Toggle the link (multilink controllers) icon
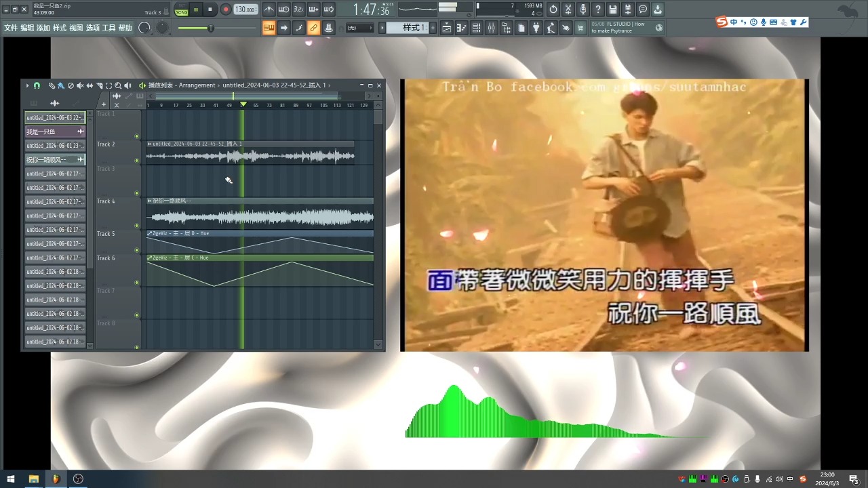Viewport: 868px width, 488px height. click(x=313, y=28)
